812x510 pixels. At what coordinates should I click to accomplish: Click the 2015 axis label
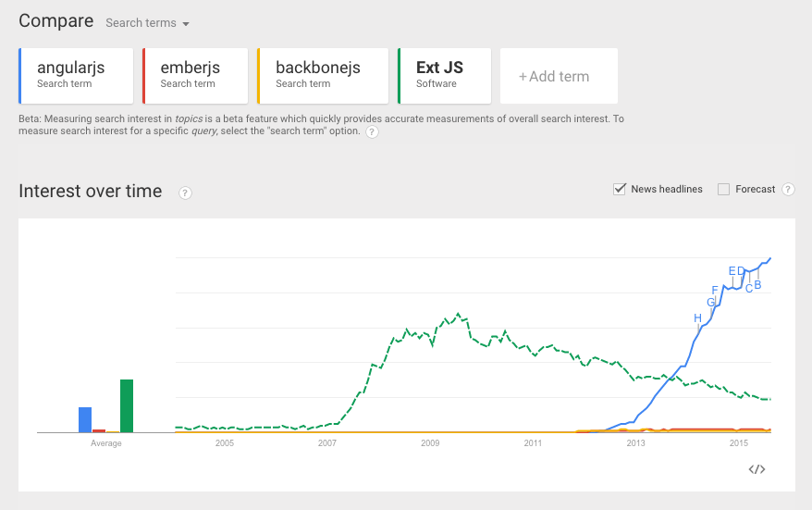(739, 443)
